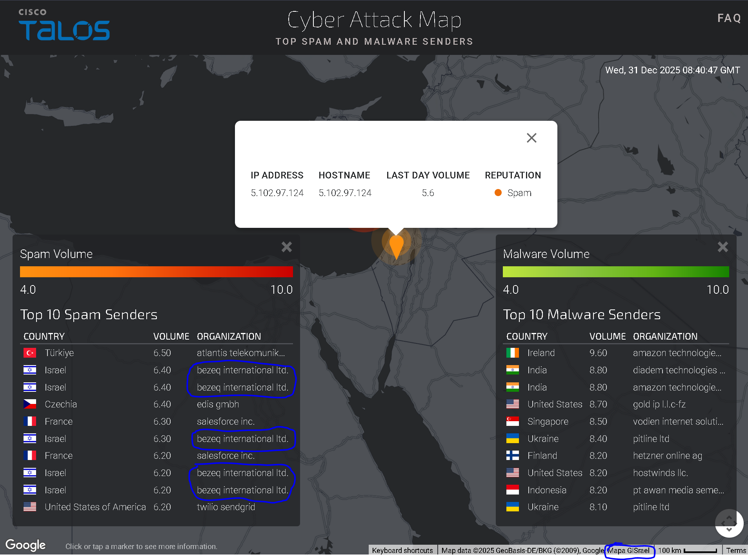The image size is (748, 560).
Task: Select bezeq international ltd. in the 6.30 row
Action: point(242,439)
